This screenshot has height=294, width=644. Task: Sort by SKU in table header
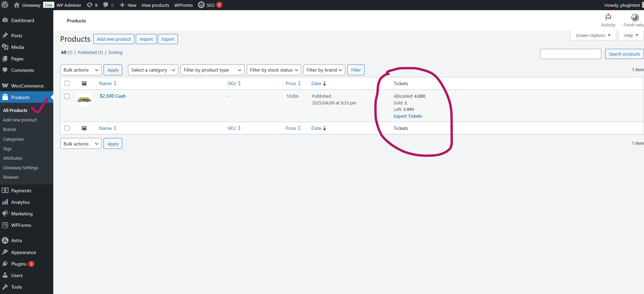point(234,83)
